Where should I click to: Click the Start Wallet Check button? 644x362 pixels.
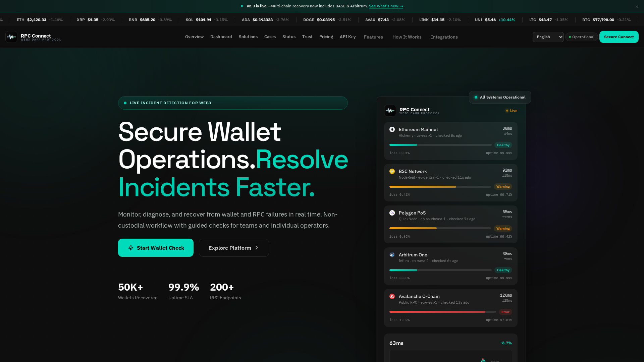click(x=156, y=248)
